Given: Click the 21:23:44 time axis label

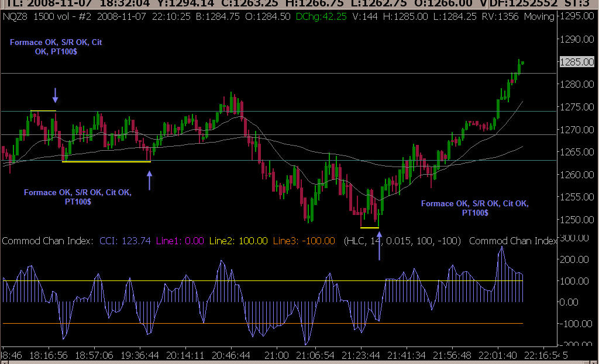Looking at the screenshot, I should pos(360,356).
